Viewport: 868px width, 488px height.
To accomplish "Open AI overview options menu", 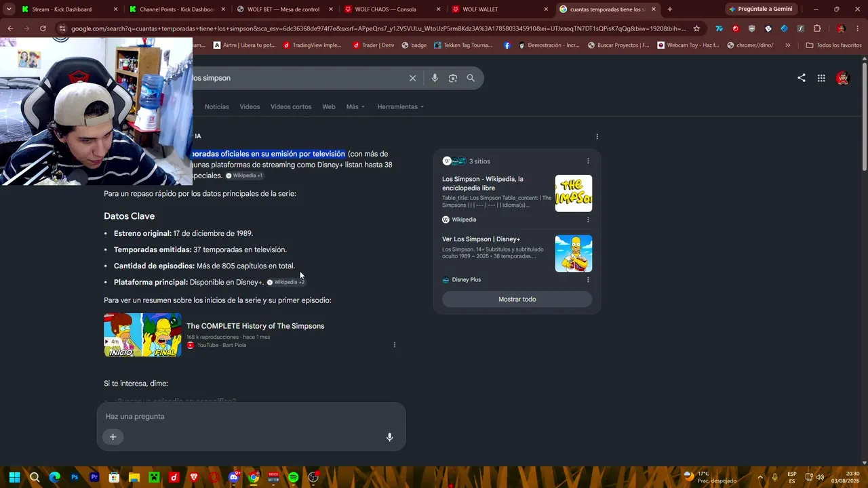I will 597,136.
